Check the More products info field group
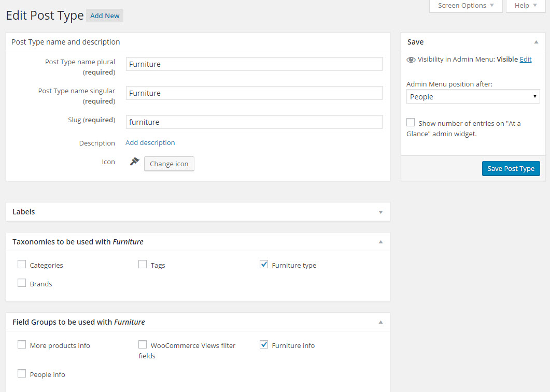Viewport: 550px width, 392px height. 22,344
